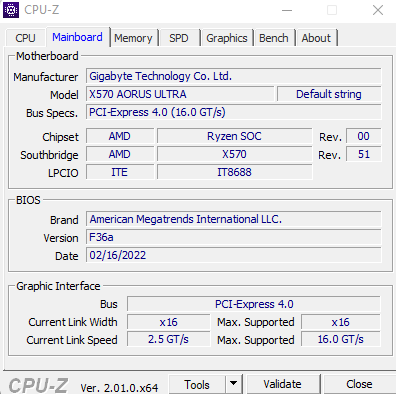The width and height of the screenshot is (396, 394).
Task: Select the Mainboard tab
Action: click(77, 37)
